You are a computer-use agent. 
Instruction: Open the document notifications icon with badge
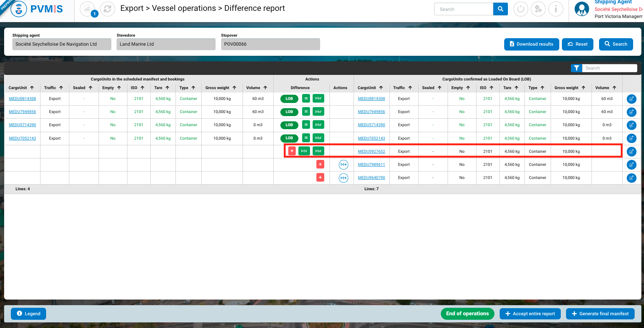[x=87, y=9]
